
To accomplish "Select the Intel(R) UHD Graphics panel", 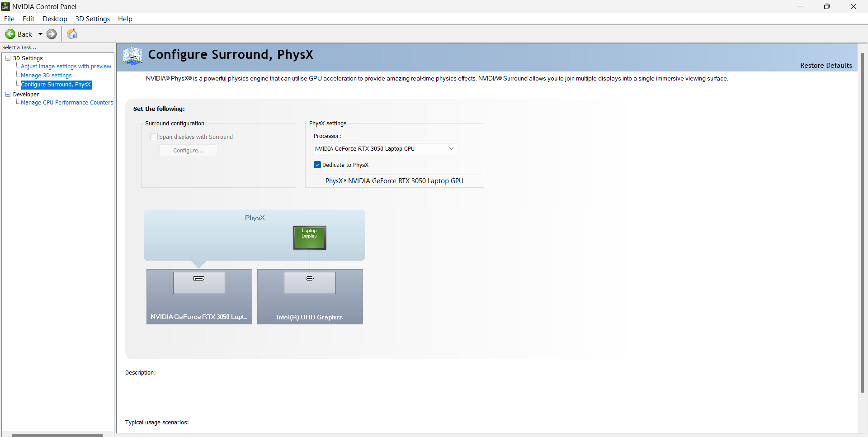I will [x=310, y=297].
